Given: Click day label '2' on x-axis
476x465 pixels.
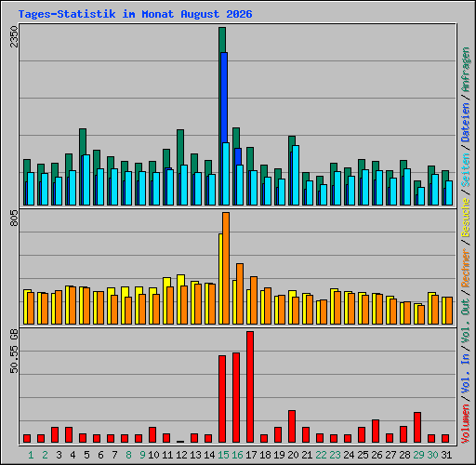Looking at the screenshot, I should [45, 455].
